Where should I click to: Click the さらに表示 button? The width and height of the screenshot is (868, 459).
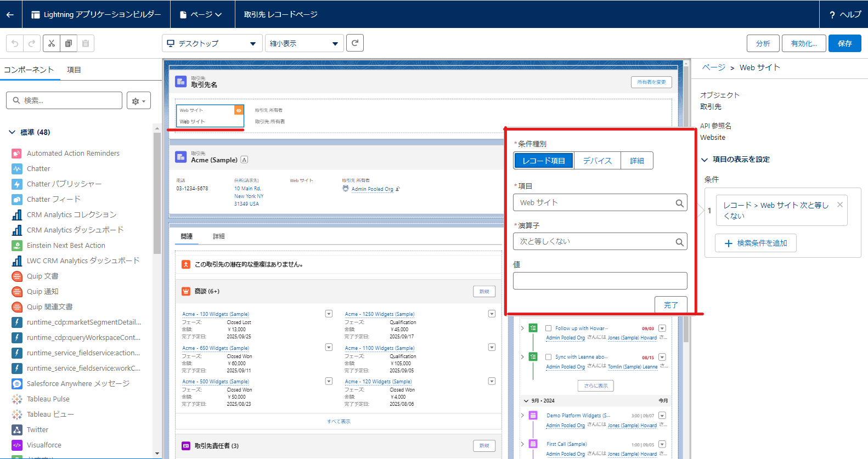[x=595, y=386]
